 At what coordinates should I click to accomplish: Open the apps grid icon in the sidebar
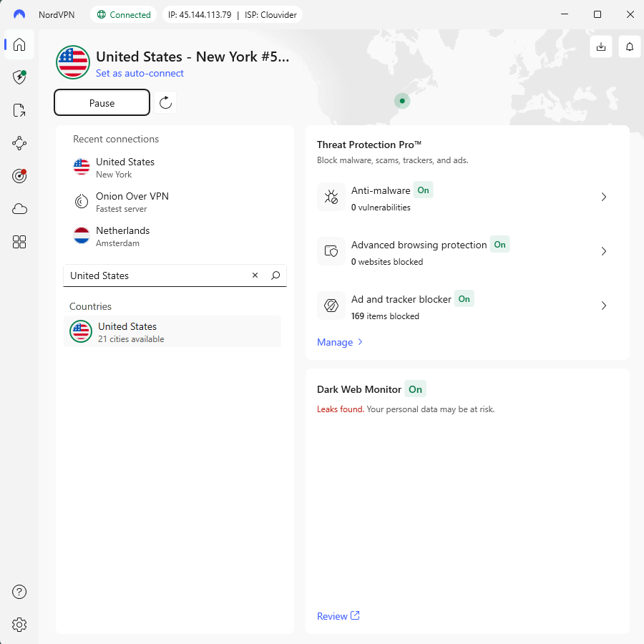(19, 242)
